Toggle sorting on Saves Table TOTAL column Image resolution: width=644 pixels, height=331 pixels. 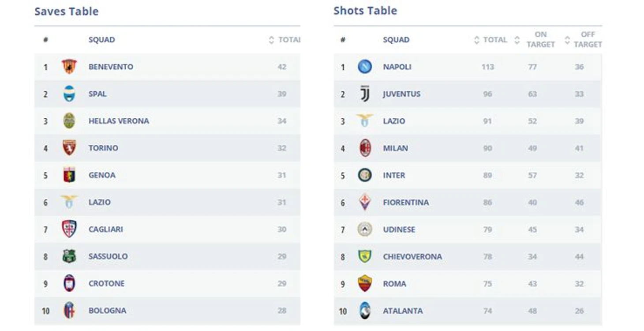pos(270,39)
